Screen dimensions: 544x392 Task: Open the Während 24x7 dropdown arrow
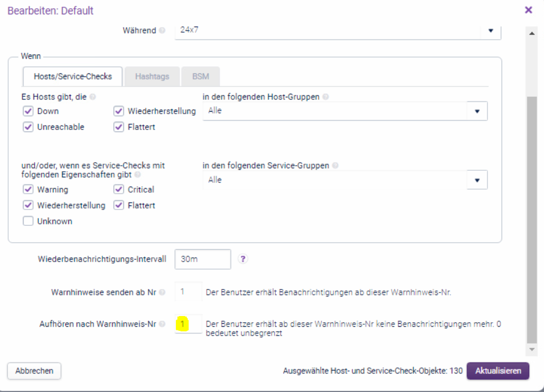490,31
